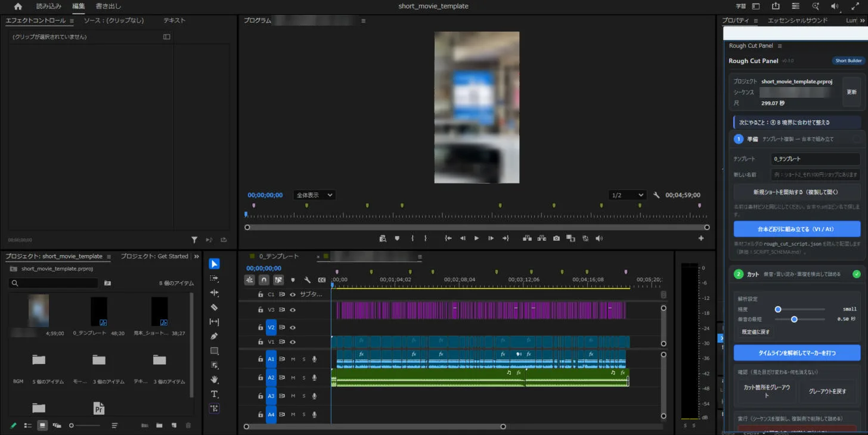Viewport: 868px width, 435px height.
Task: Switch to the 書き出し tab
Action: (x=108, y=7)
